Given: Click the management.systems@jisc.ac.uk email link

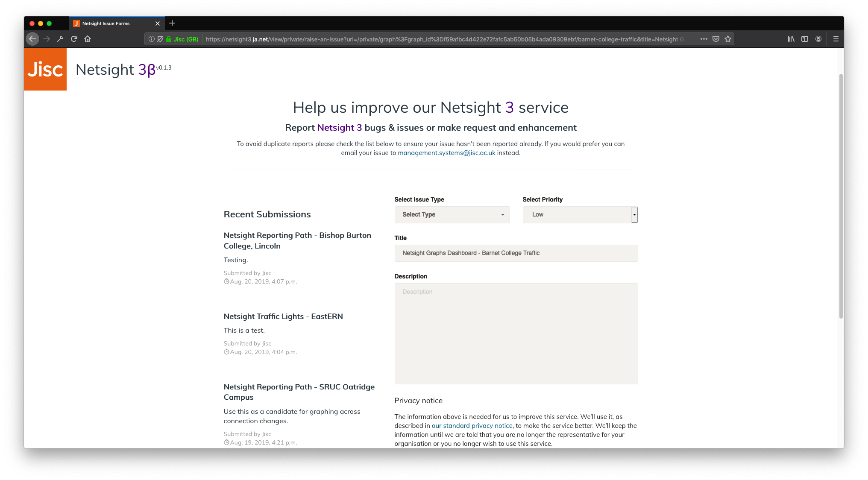Looking at the screenshot, I should coord(446,153).
